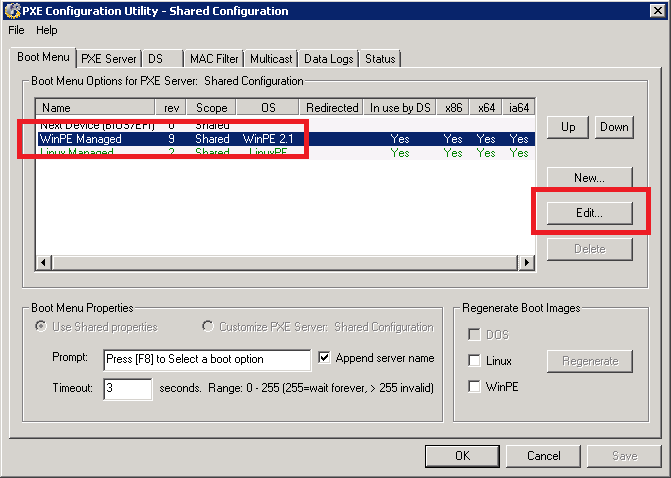Click the right arrow of horizontal scrollbar
The image size is (671, 478).
(x=526, y=263)
